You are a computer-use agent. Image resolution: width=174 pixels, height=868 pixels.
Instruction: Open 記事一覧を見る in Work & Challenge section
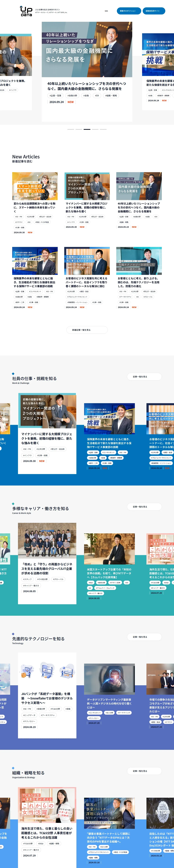coord(145,377)
